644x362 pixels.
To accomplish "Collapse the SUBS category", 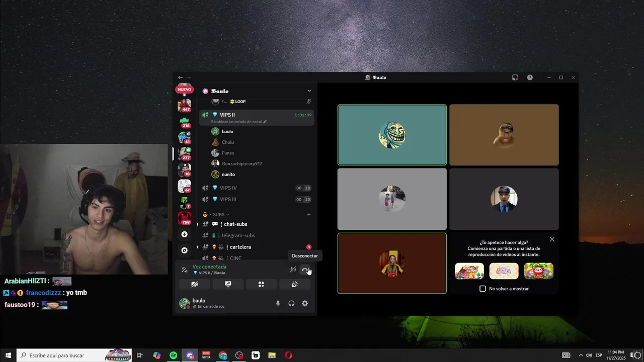I will click(219, 215).
